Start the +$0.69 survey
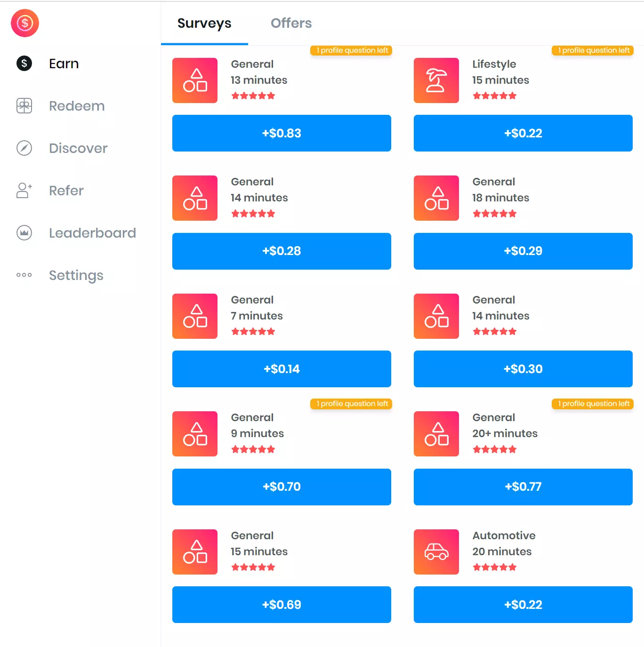 coord(282,605)
